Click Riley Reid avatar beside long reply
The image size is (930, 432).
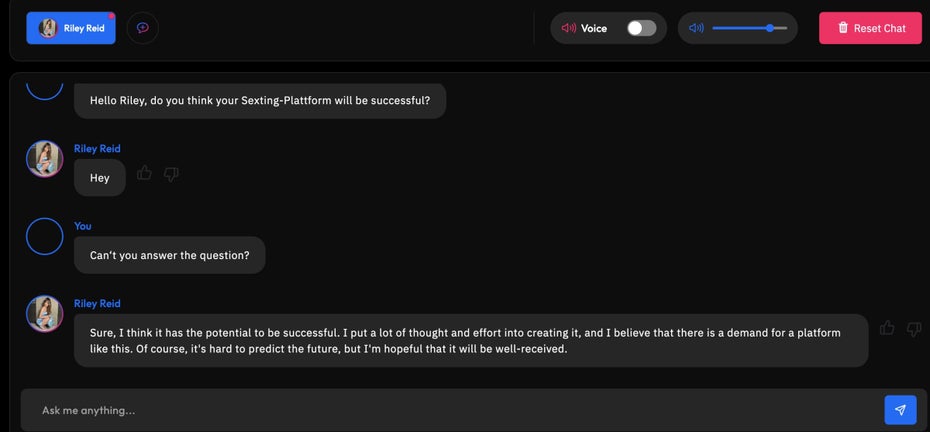click(x=44, y=313)
